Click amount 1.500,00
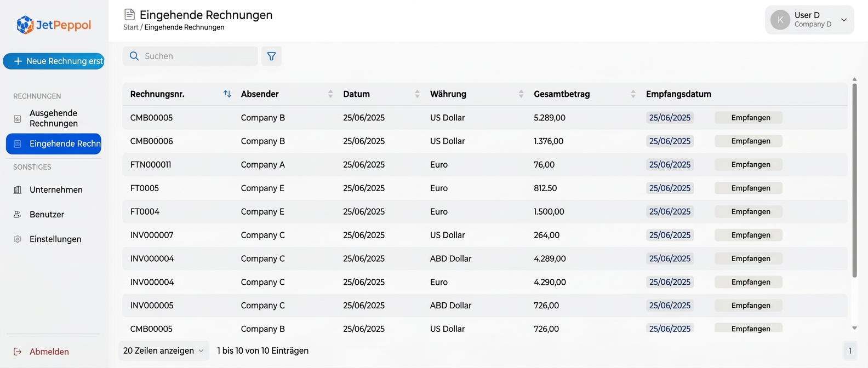This screenshot has height=368, width=868. tap(549, 211)
